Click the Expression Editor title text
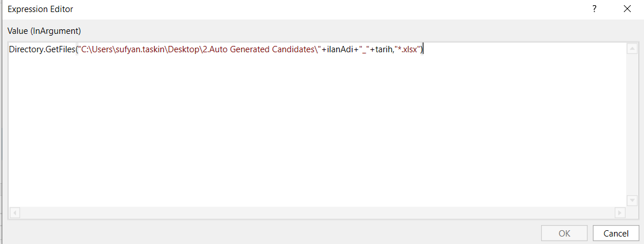This screenshot has width=644, height=244. coord(40,9)
